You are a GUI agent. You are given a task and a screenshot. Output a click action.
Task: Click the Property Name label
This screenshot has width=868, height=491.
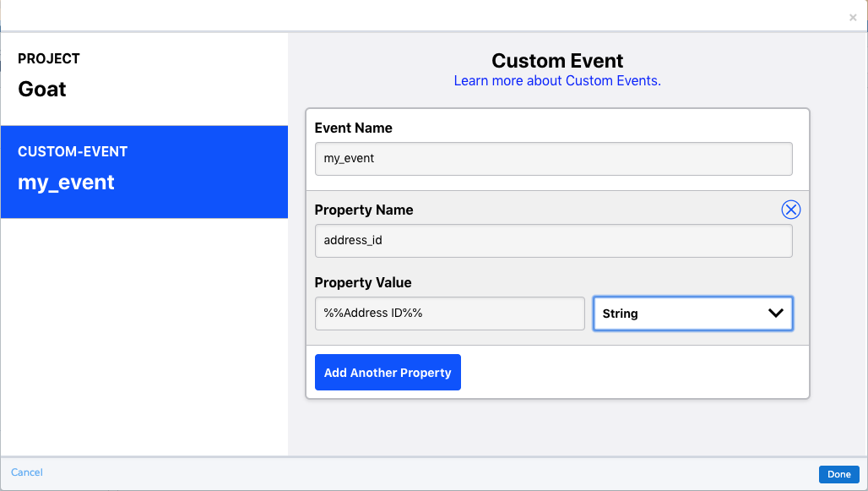364,210
